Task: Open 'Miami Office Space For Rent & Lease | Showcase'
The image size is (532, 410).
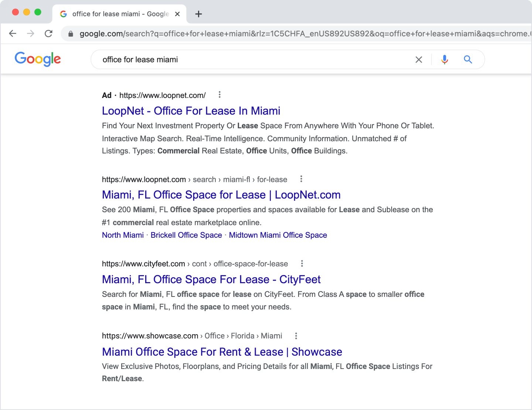Action: (222, 352)
